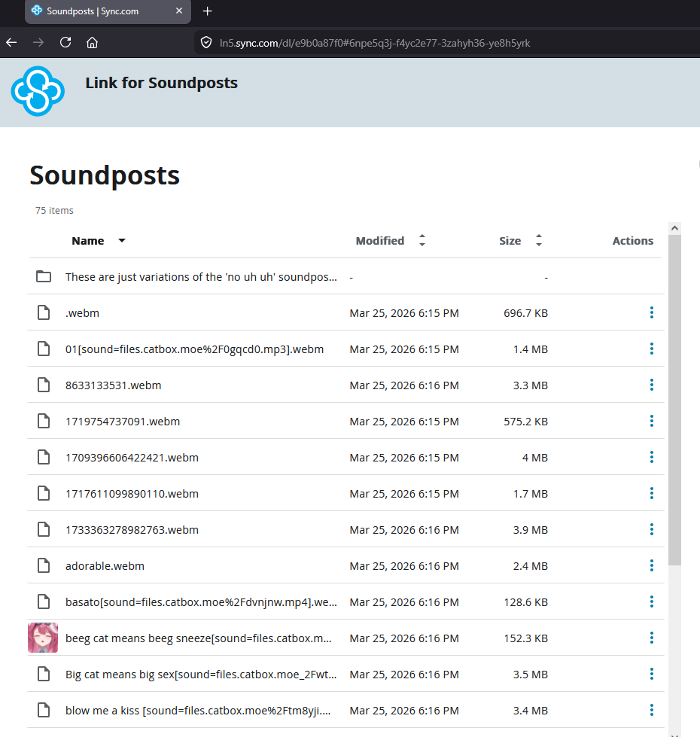This screenshot has width=700, height=737.
Task: Open basato[sound=files.catbox.moe%2Fdvnjnw.mp4] file
Action: 201,602
